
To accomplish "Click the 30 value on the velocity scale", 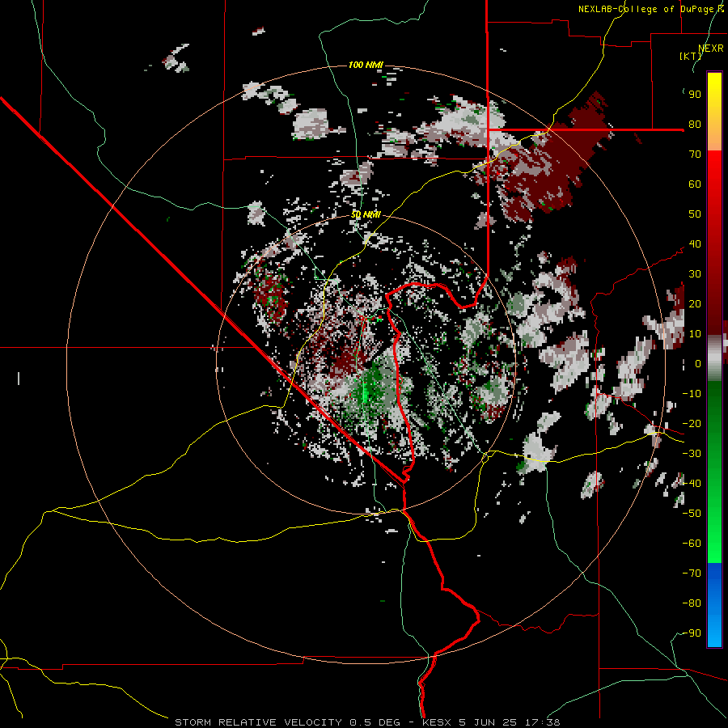I will pyautogui.click(x=695, y=274).
